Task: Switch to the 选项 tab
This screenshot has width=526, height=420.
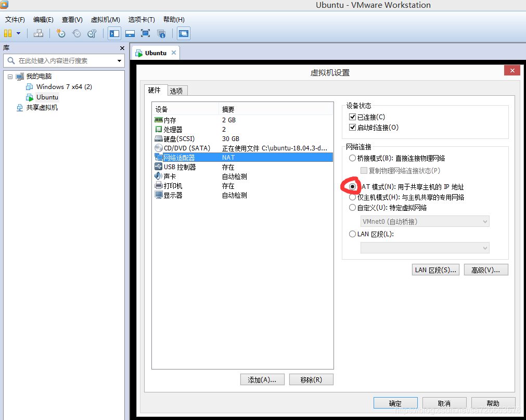Action: pos(176,91)
